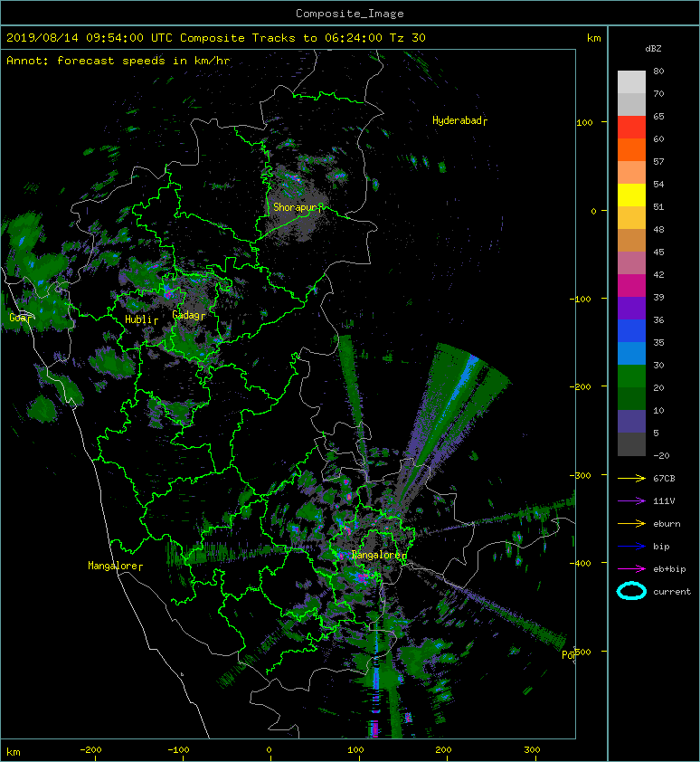The height and width of the screenshot is (762, 700).
Task: Click the -20 value below the dBZ scale
Action: click(x=661, y=455)
